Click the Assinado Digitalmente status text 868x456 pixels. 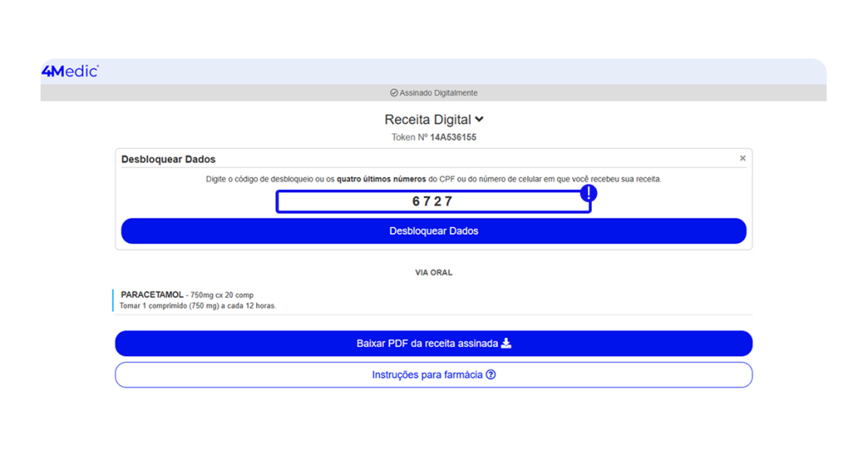pos(438,93)
